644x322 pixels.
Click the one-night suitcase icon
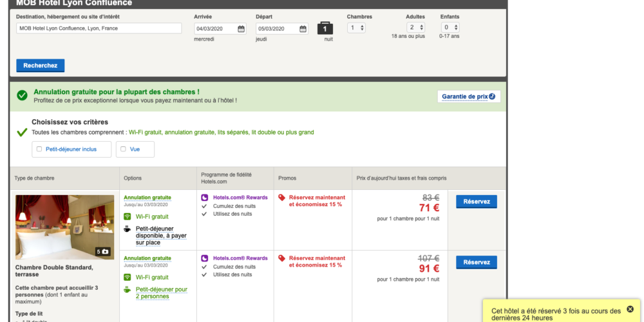click(x=325, y=28)
